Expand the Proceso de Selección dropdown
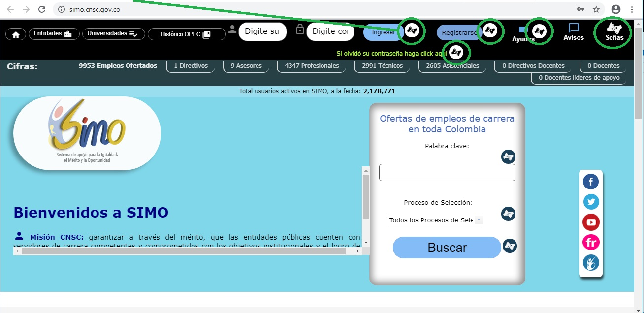The height and width of the screenshot is (313, 644). (435, 220)
